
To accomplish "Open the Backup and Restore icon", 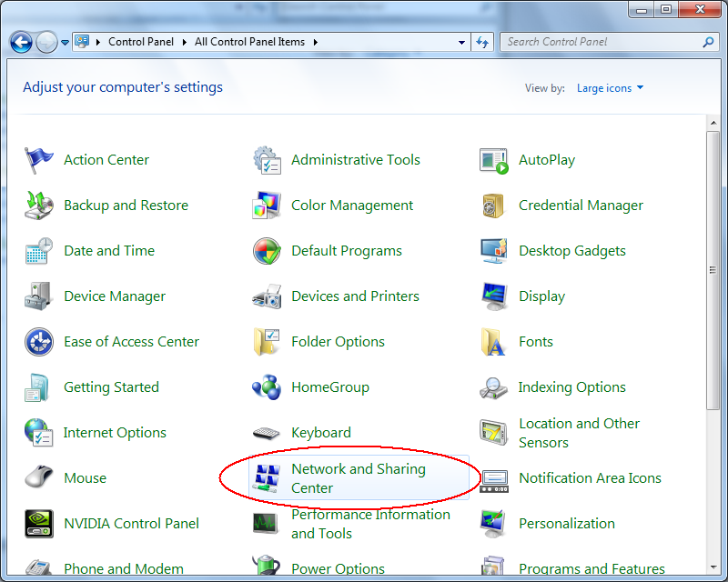I will point(38,206).
